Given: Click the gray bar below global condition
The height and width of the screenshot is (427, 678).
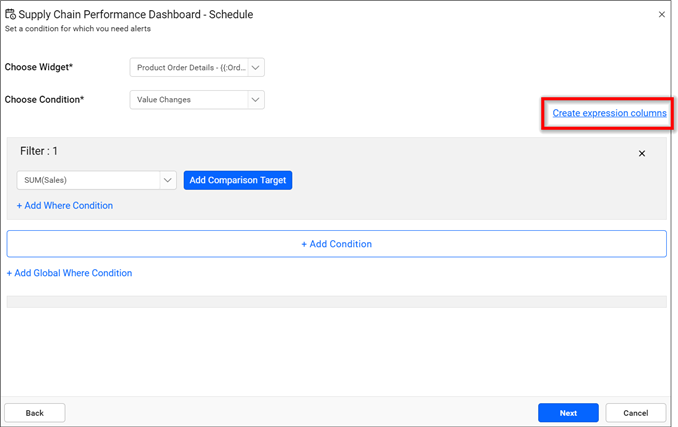Looking at the screenshot, I should point(336,302).
